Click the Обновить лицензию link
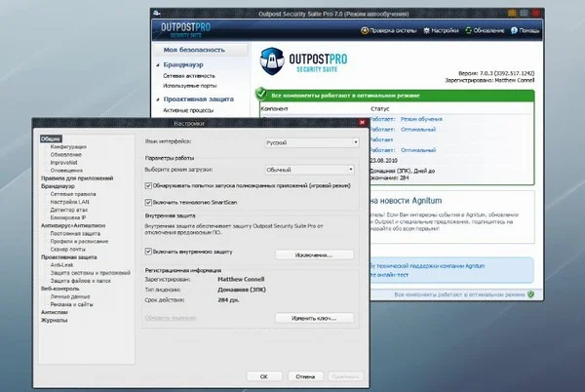Image resolution: width=585 pixels, height=392 pixels. click(171, 318)
